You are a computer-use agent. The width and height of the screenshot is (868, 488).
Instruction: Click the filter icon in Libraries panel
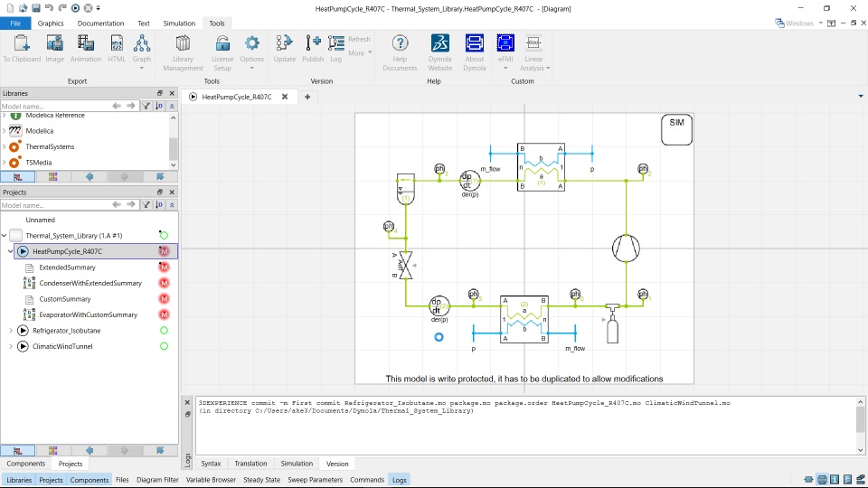coord(146,106)
